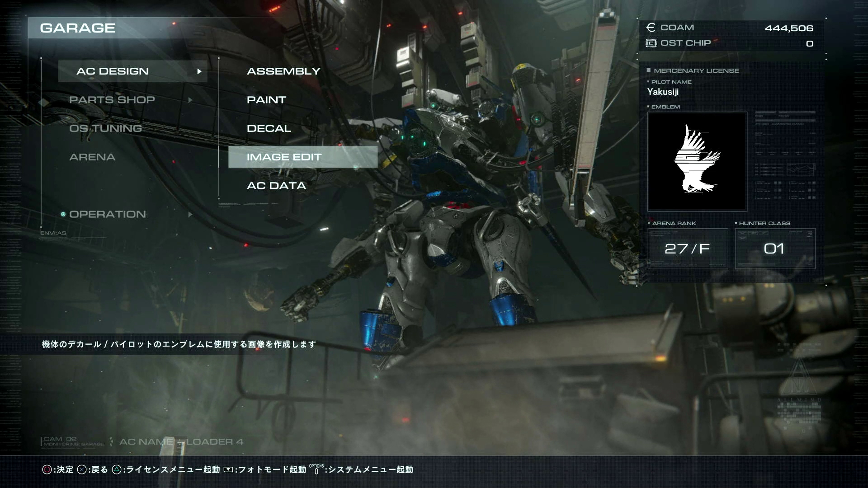868x488 pixels.
Task: Click the circle confirm button icon
Action: [47, 469]
